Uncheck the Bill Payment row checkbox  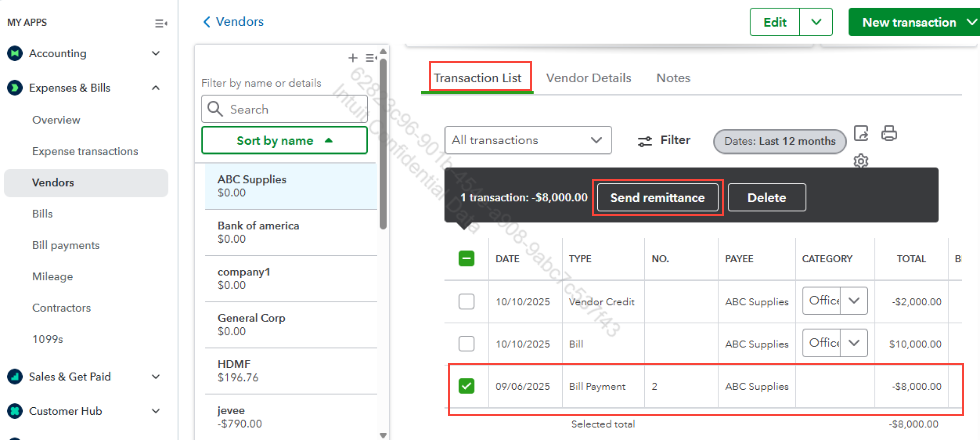[x=466, y=386]
